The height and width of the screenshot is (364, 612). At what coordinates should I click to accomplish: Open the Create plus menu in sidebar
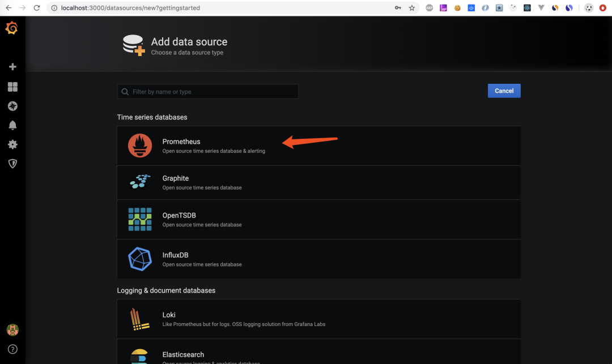(12, 67)
